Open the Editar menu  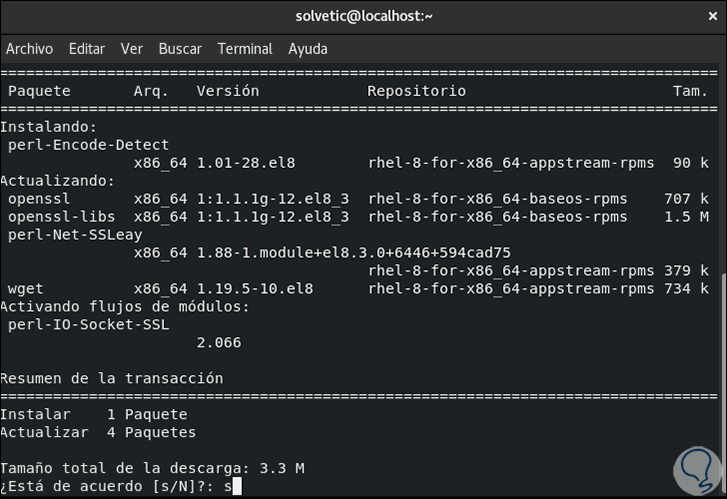87,48
